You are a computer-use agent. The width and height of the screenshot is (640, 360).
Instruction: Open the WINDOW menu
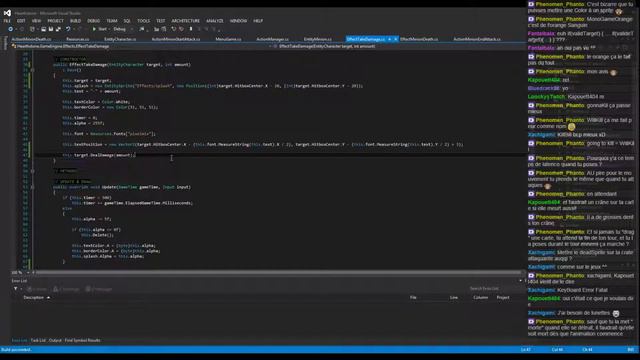pyautogui.click(x=238, y=21)
